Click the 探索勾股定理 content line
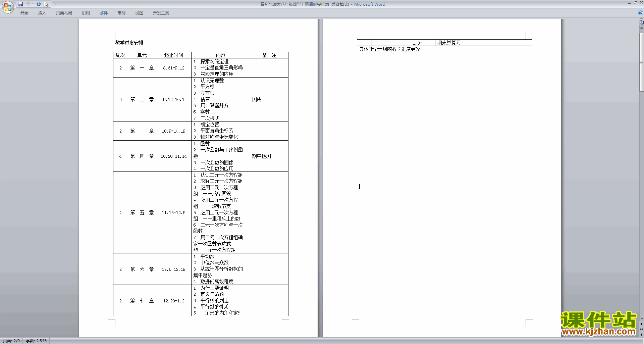This screenshot has width=644, height=344. coord(214,62)
